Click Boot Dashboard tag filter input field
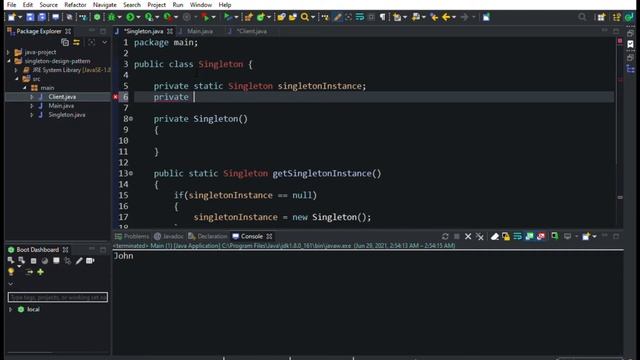 [x=58, y=297]
